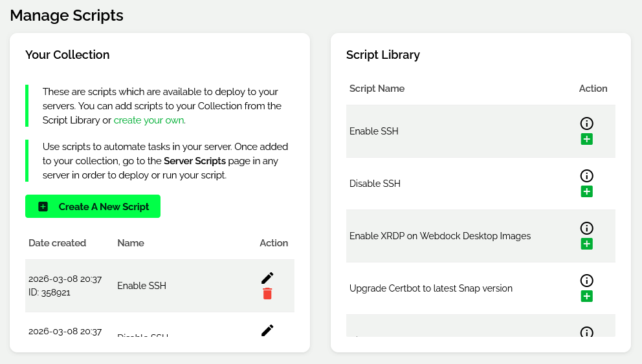This screenshot has height=364, width=642.
Task: Select Enable SSH row in Your Collection
Action: (x=160, y=286)
